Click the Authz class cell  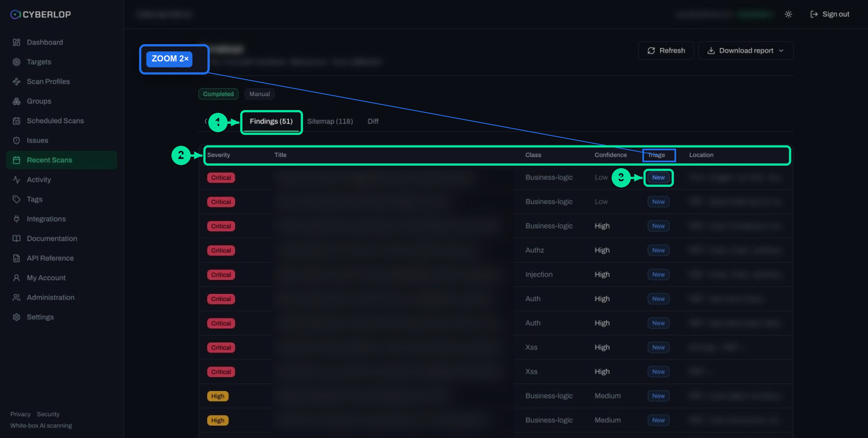[x=535, y=250]
